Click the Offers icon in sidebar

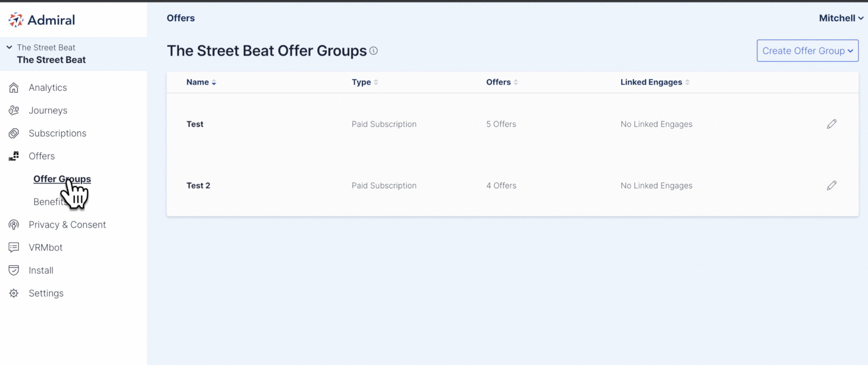[14, 156]
